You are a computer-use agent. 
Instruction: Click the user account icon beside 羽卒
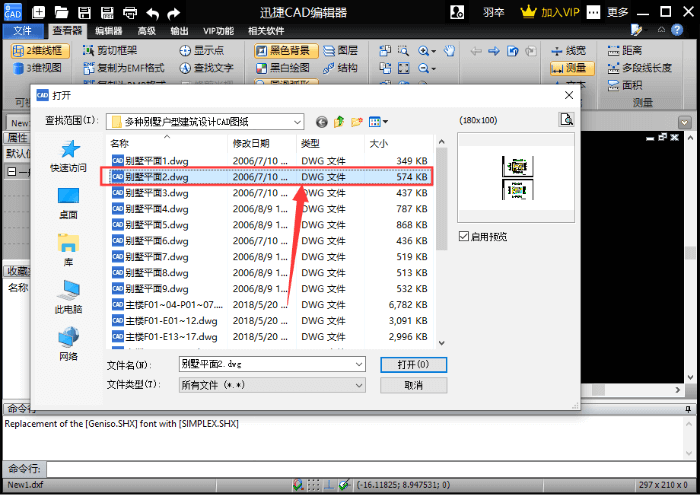click(457, 12)
